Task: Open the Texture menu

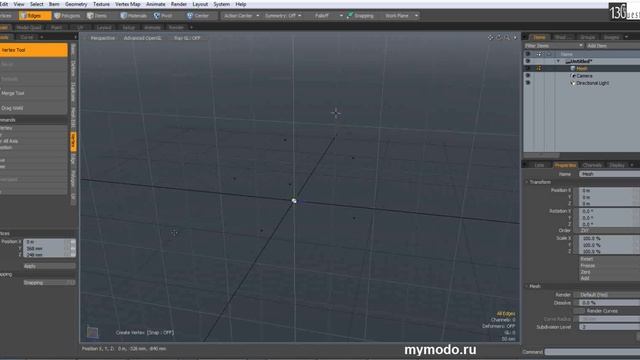Action: 101,4
